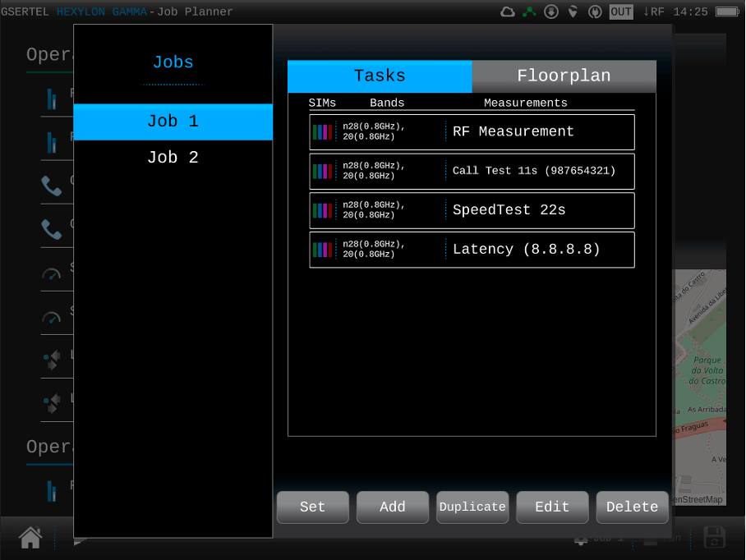Click the circled download arrow icon
The image size is (746, 560).
[x=551, y=11]
